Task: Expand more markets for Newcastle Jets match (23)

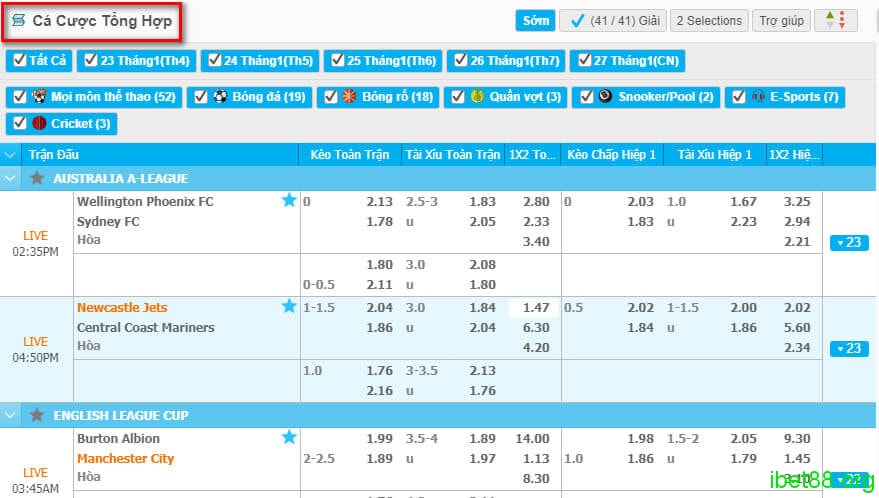Action: 849,348
